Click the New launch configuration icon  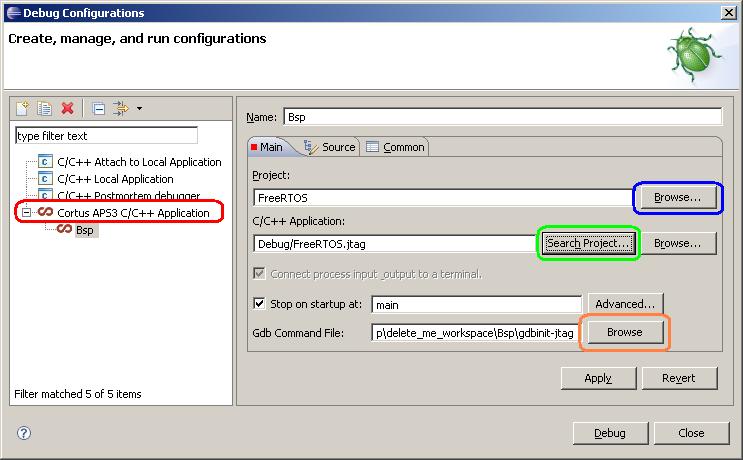tap(23, 108)
